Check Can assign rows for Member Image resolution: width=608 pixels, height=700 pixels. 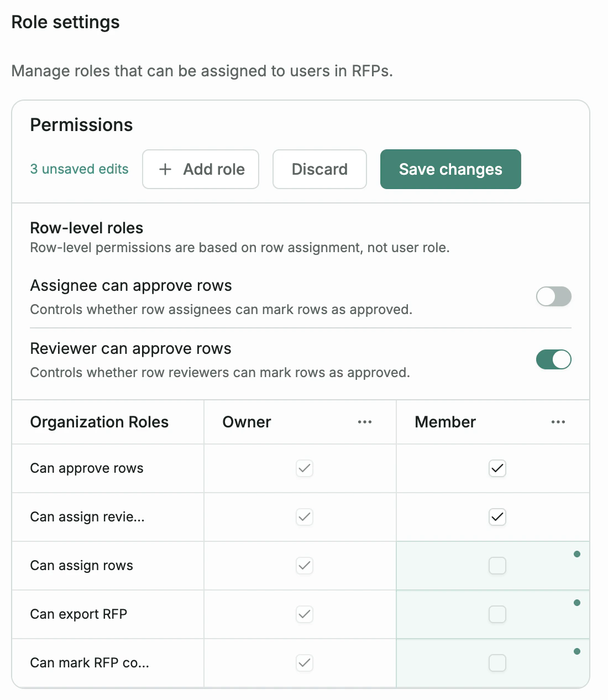pyautogui.click(x=497, y=566)
